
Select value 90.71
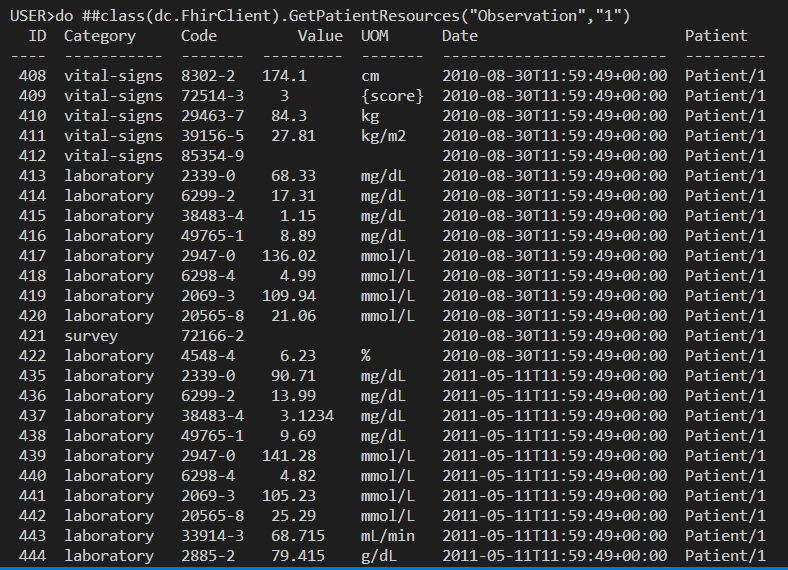[293, 376]
